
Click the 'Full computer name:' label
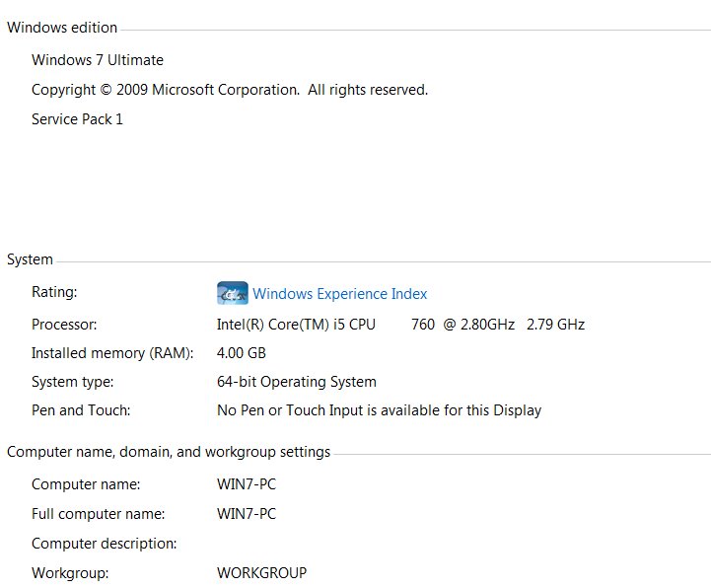(x=99, y=514)
